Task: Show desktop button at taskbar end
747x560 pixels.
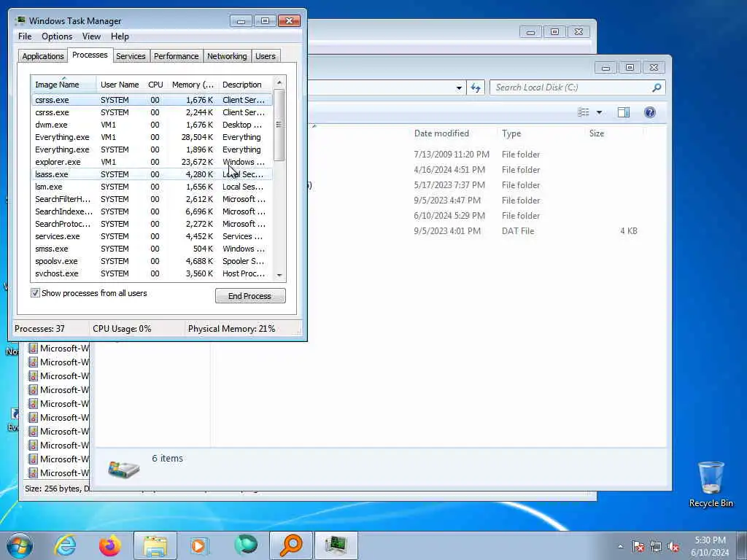Action: click(741, 546)
